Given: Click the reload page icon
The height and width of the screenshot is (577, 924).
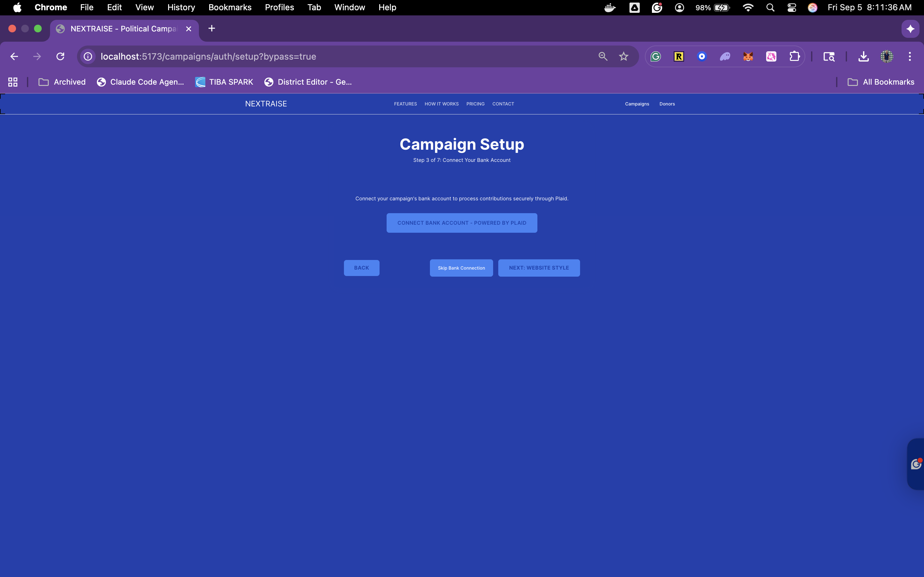Looking at the screenshot, I should point(60,56).
